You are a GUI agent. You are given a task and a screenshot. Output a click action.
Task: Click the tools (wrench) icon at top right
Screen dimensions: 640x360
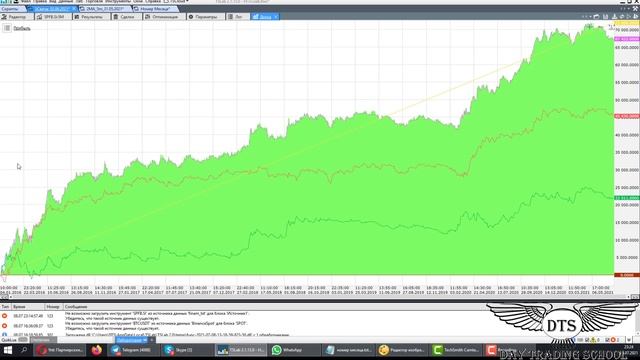point(635,9)
